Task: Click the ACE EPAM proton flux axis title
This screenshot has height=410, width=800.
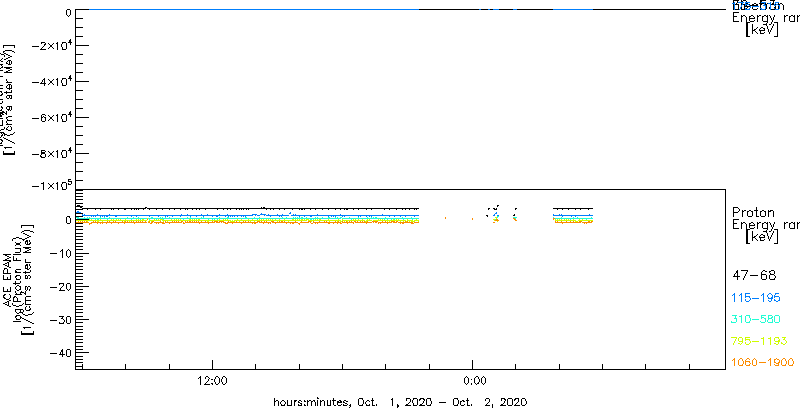Action: click(18, 279)
